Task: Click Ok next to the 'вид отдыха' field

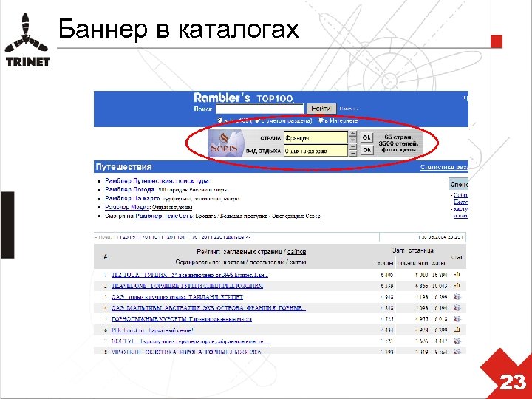Action: (x=366, y=150)
